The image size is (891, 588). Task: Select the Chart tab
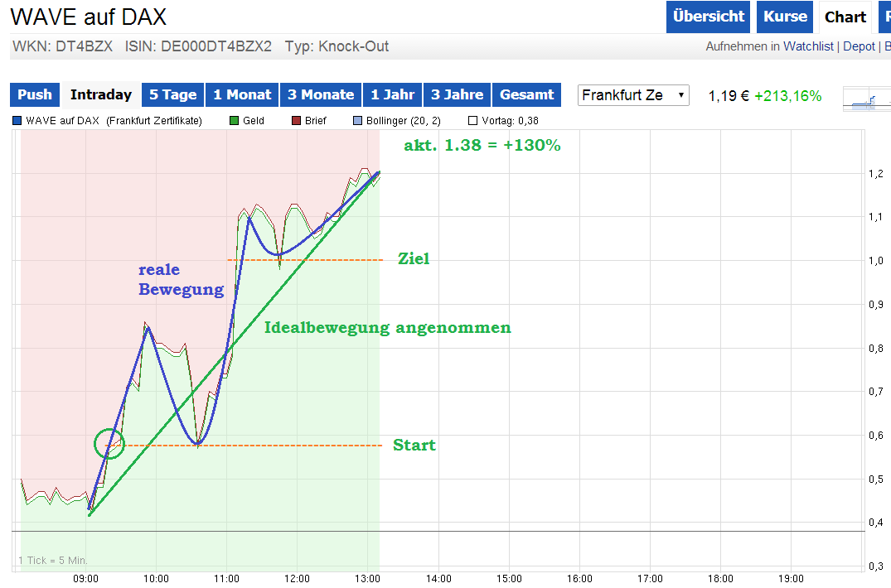click(845, 17)
